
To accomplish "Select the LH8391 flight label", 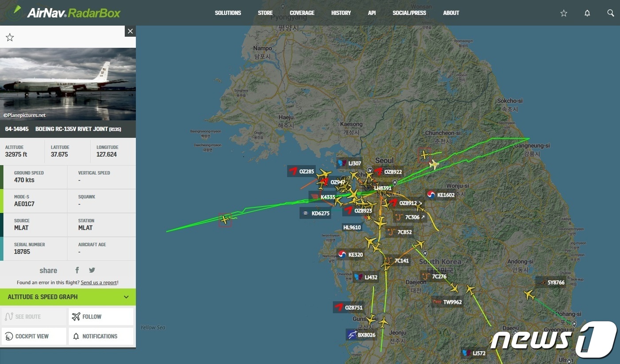I will (383, 188).
